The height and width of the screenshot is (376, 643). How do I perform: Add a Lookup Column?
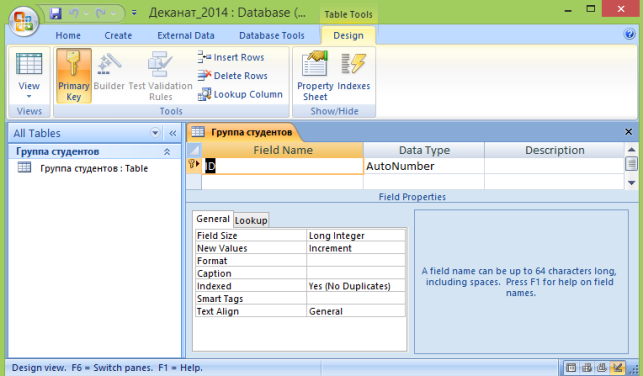coord(240,94)
